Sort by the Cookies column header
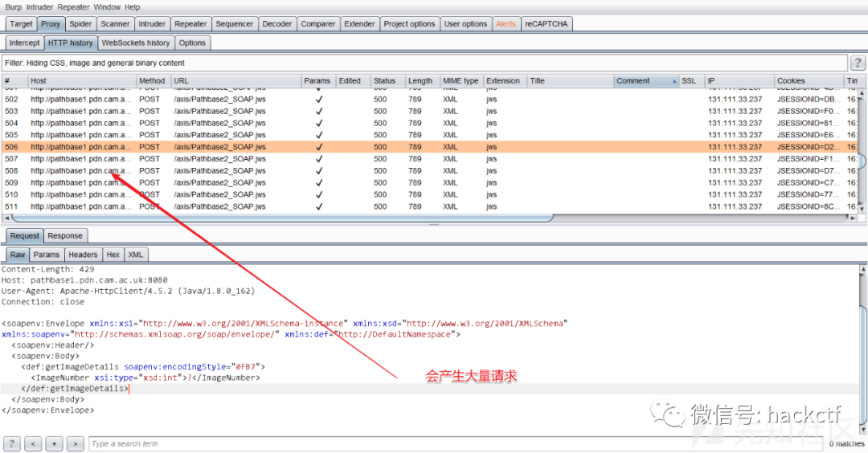The image size is (868, 453). coord(809,81)
